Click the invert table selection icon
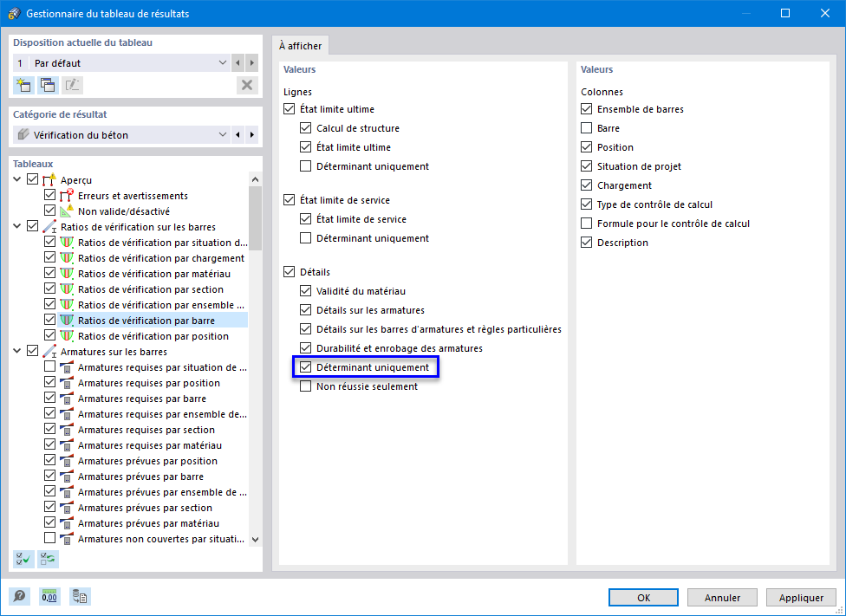The width and height of the screenshot is (846, 616). (x=48, y=560)
